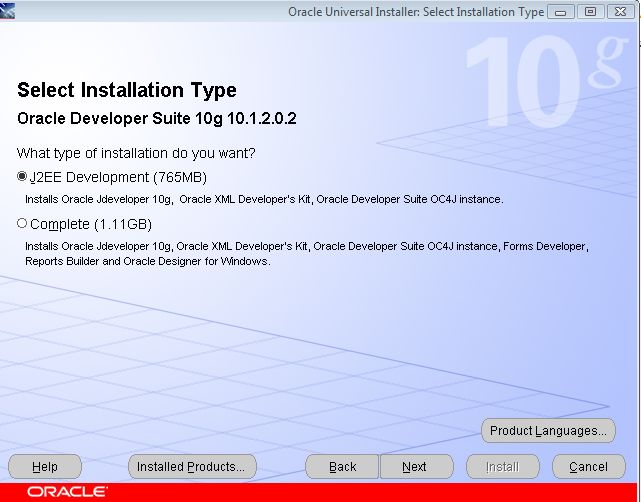The width and height of the screenshot is (641, 502).
Task: Click the Help button
Action: click(45, 467)
